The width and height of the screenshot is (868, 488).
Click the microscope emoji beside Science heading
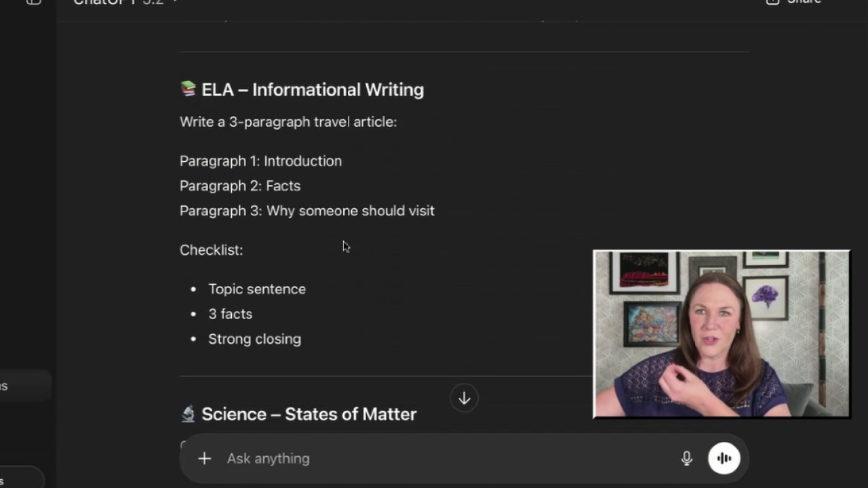(x=188, y=413)
